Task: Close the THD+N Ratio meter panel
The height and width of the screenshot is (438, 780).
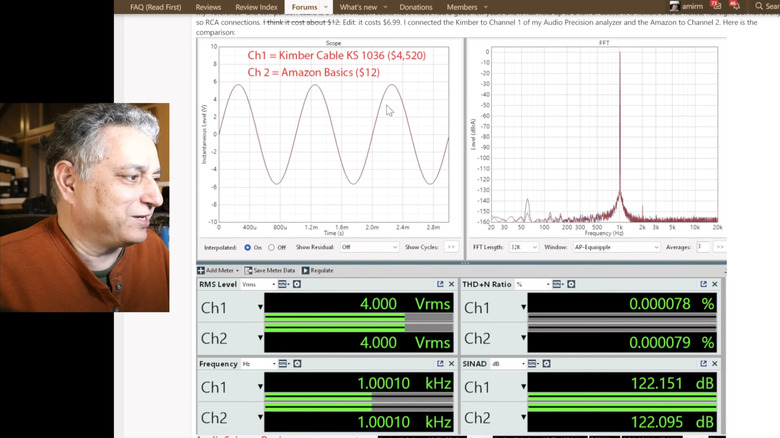Action: tap(715, 284)
